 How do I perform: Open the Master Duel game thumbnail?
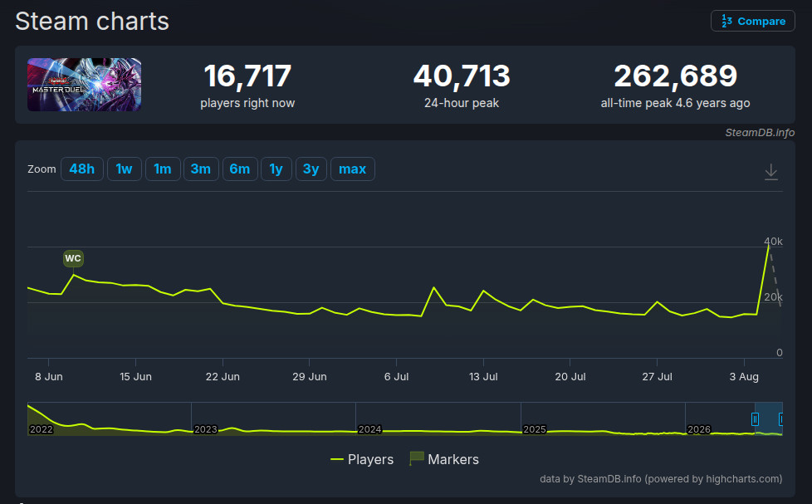pos(85,85)
